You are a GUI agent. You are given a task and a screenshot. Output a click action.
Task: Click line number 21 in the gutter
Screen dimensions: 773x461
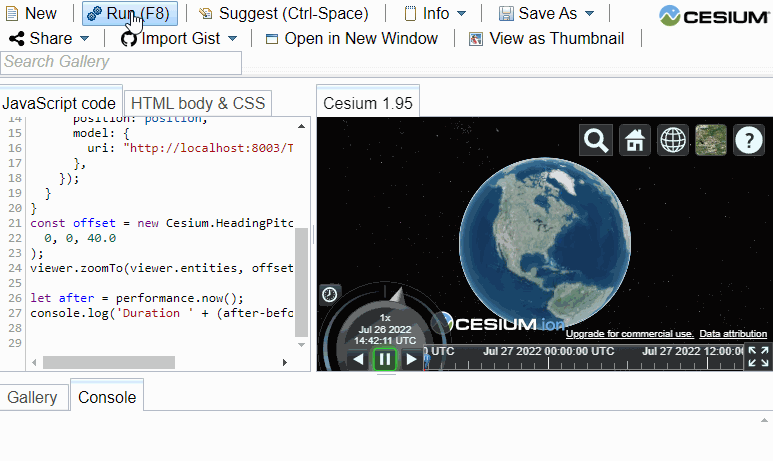click(15, 223)
